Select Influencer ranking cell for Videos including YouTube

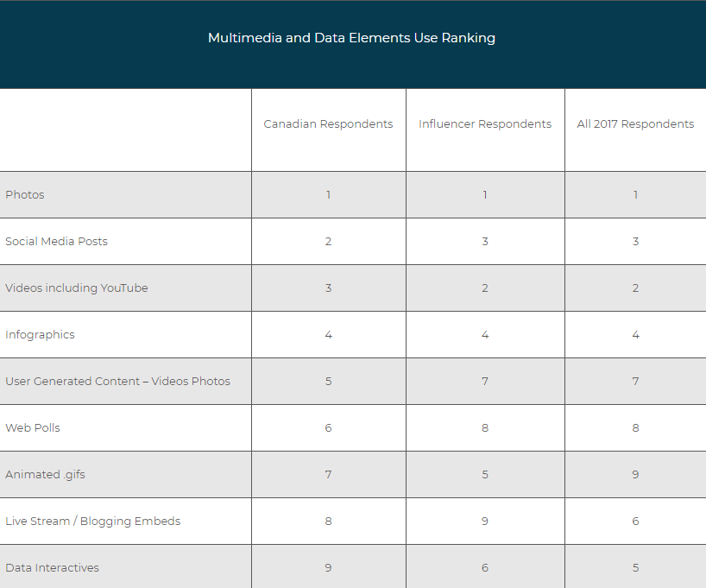[x=485, y=288]
